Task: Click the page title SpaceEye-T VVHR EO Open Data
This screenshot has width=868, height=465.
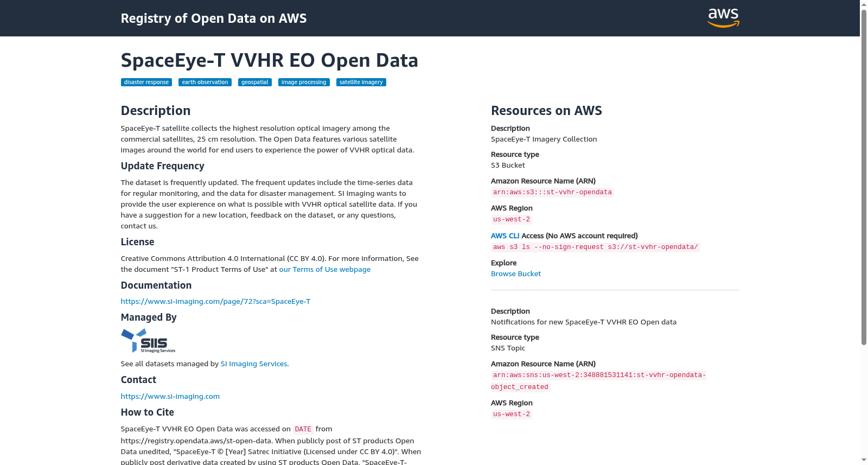Action: [x=270, y=60]
